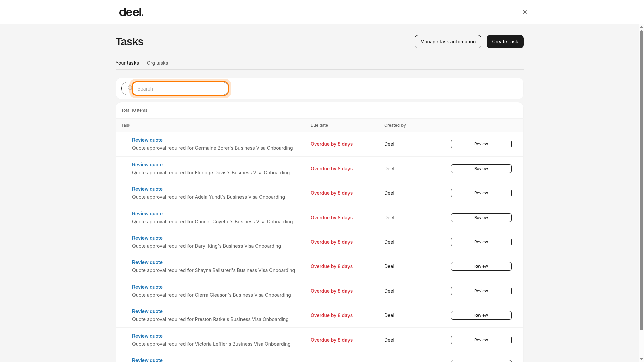This screenshot has width=644, height=362.
Task: Click Deel creator in Preston Ratke's row
Action: [389, 315]
